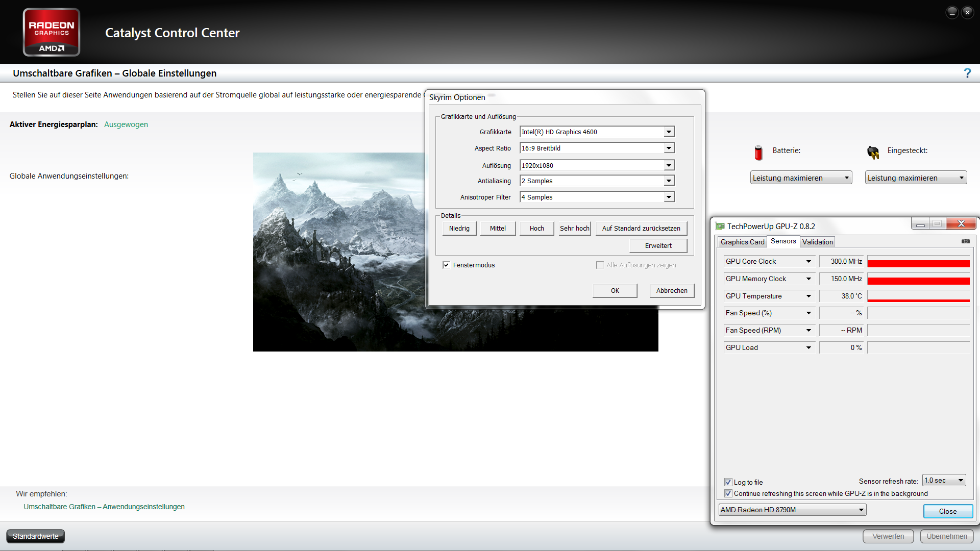
Task: Open the Eingesteckt power mode dropdown
Action: point(916,178)
